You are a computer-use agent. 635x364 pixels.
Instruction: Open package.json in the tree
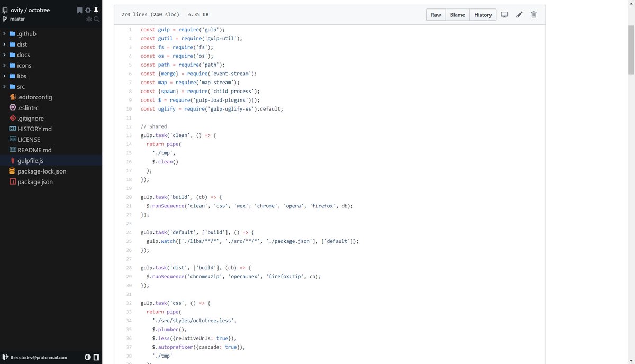pos(35,182)
